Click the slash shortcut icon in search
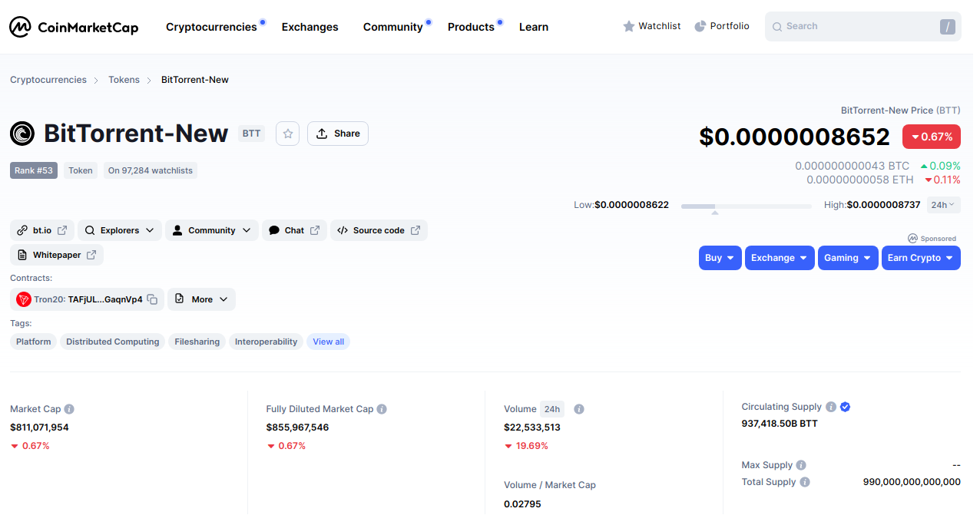980x515 pixels. coord(948,27)
